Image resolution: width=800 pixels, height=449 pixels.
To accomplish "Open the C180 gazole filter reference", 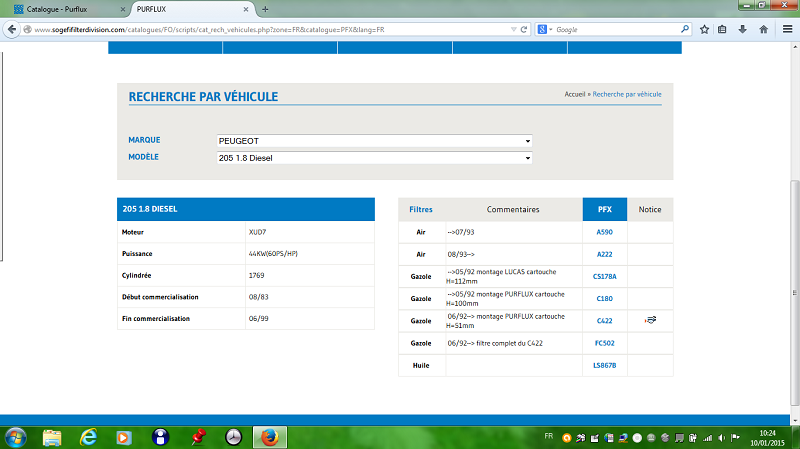I will (605, 298).
